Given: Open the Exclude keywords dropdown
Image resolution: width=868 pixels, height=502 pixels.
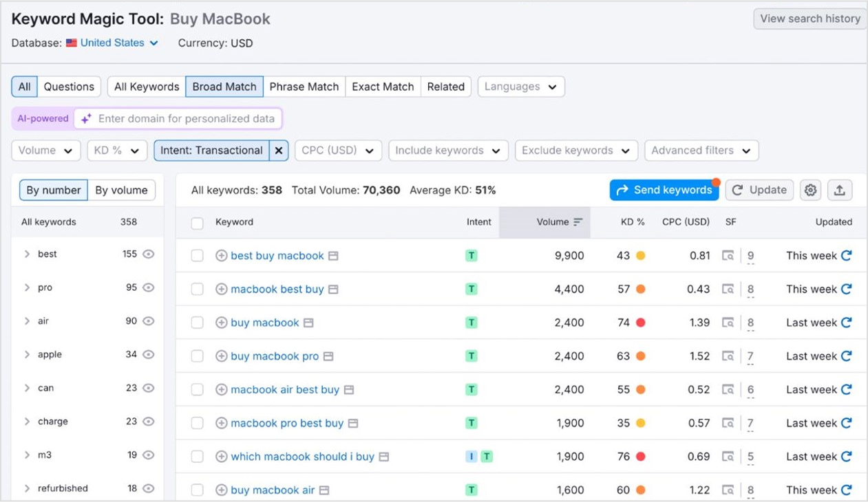Looking at the screenshot, I should [x=576, y=151].
